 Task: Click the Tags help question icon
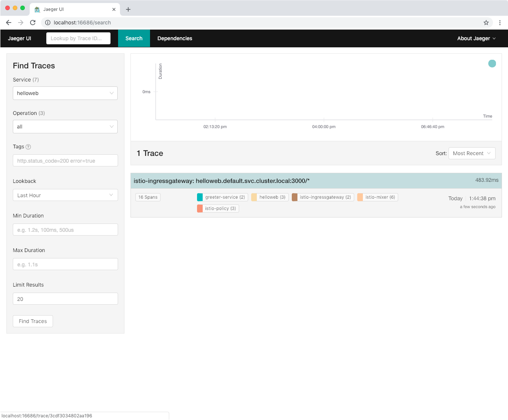click(28, 147)
